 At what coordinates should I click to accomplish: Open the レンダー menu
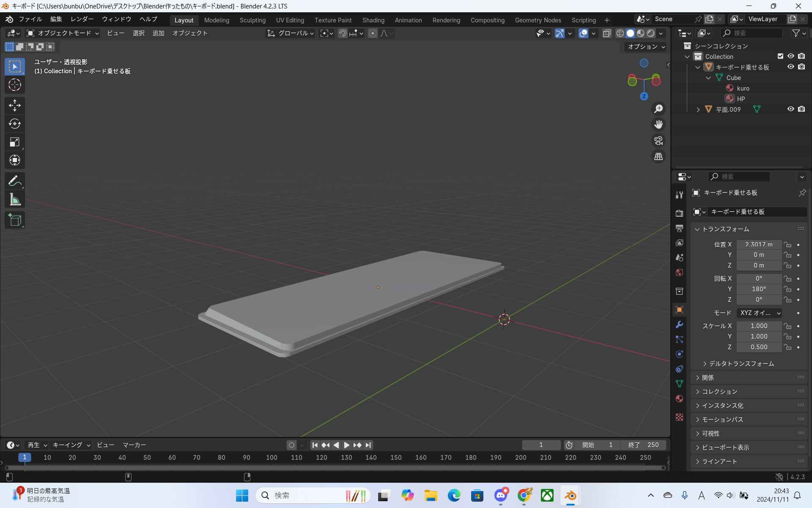(82, 19)
